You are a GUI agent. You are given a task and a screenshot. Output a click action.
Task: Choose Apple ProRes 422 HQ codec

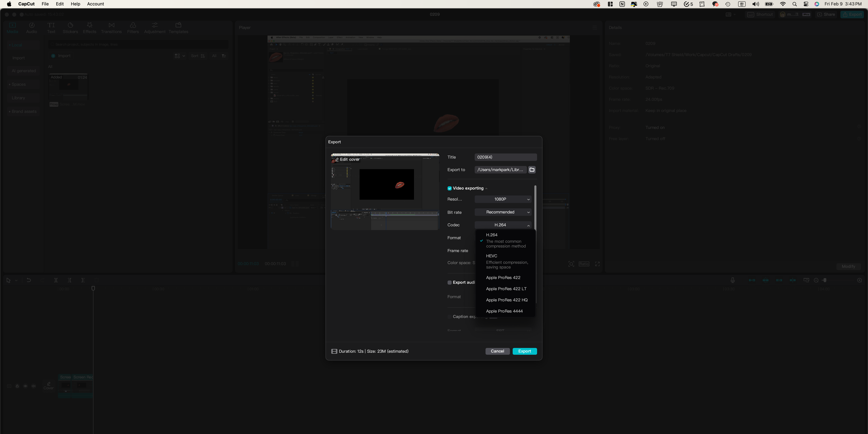pos(506,300)
